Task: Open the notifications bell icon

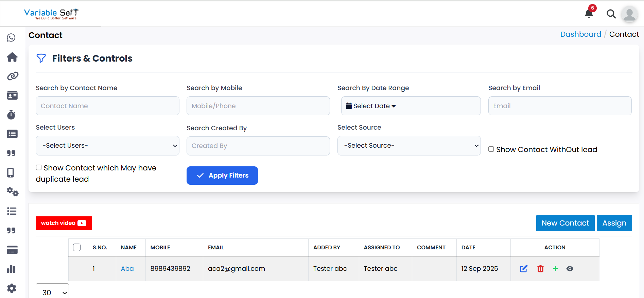Action: (589, 13)
